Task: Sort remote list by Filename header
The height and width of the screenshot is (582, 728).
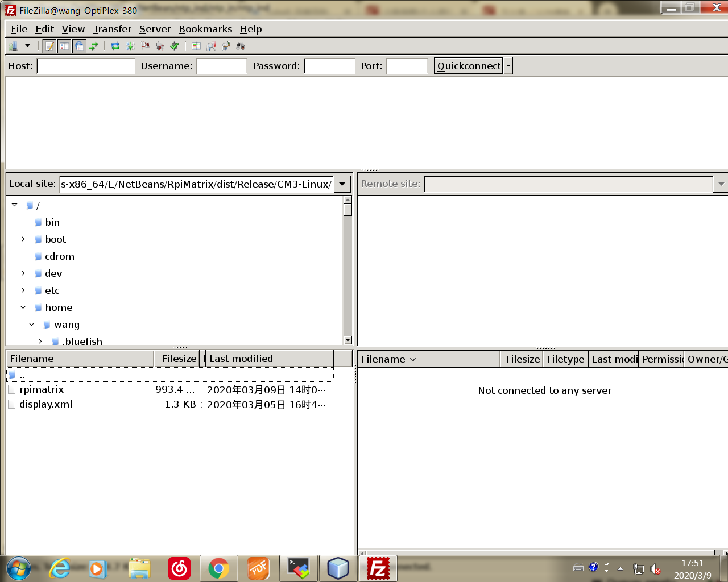Action: (x=429, y=359)
